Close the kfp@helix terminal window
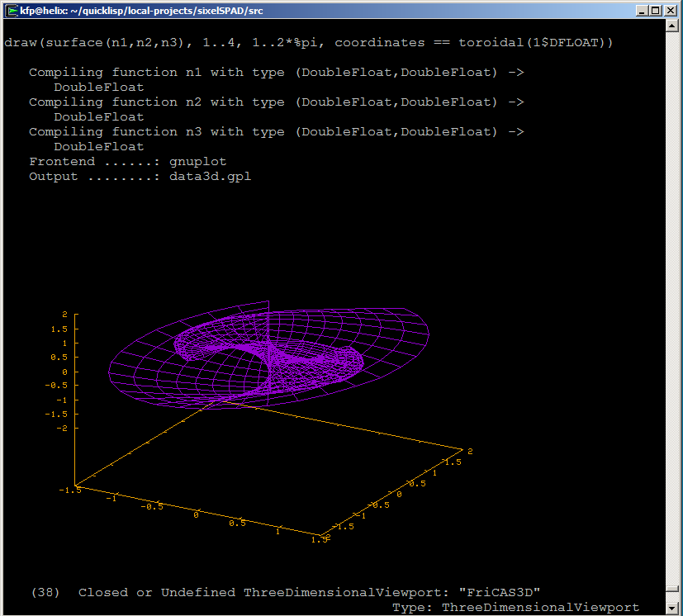The width and height of the screenshot is (683, 616). tap(670, 11)
